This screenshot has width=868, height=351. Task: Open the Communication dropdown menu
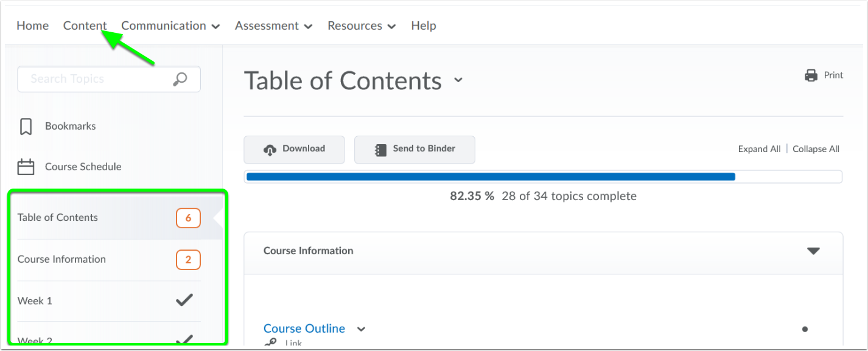click(x=170, y=26)
